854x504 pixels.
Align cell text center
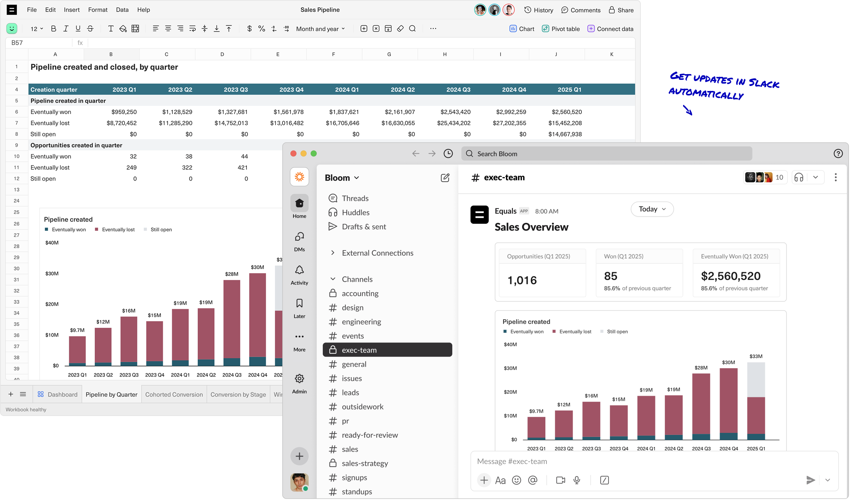pos(169,29)
